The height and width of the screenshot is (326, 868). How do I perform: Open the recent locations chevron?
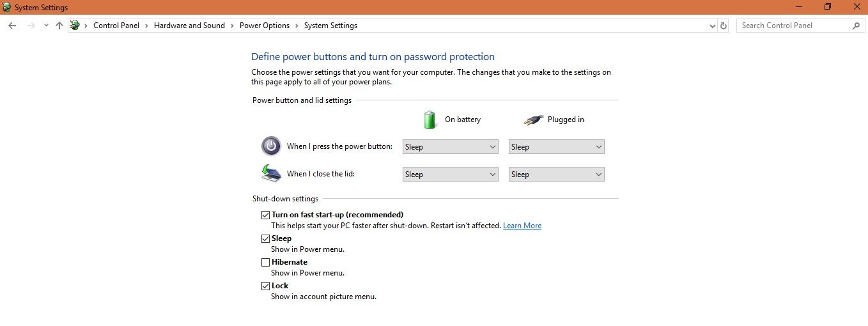[46, 26]
